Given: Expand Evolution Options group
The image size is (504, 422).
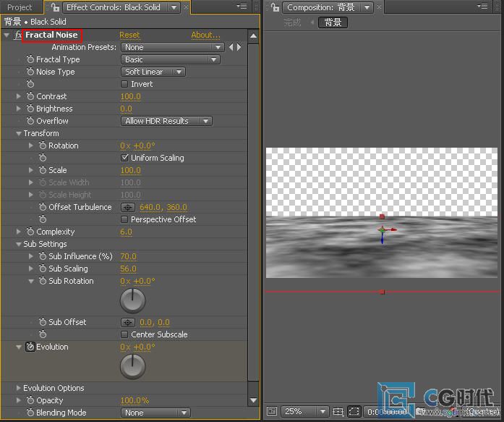Looking at the screenshot, I should 18,388.
